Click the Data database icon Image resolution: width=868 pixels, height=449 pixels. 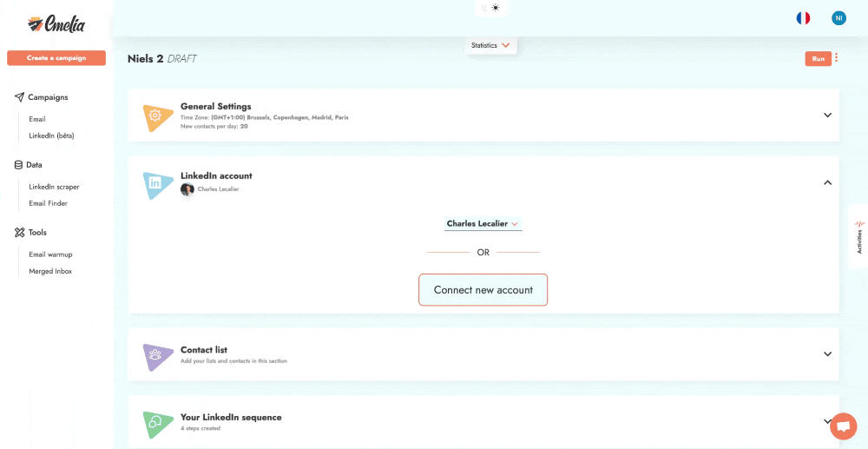point(18,165)
